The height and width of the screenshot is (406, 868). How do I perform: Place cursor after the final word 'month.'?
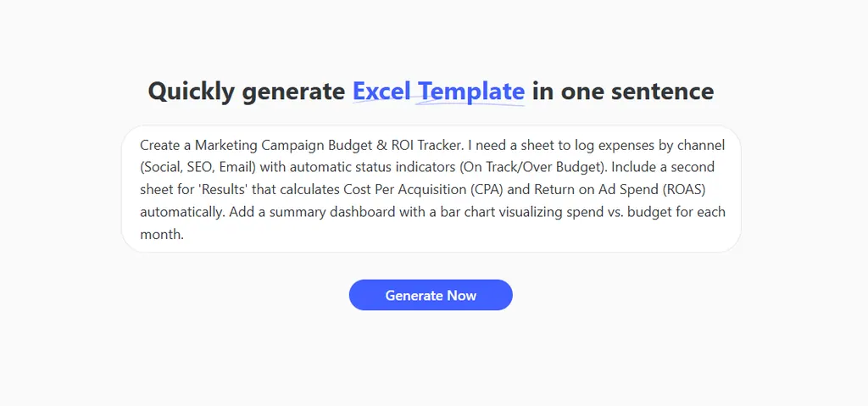[184, 234]
